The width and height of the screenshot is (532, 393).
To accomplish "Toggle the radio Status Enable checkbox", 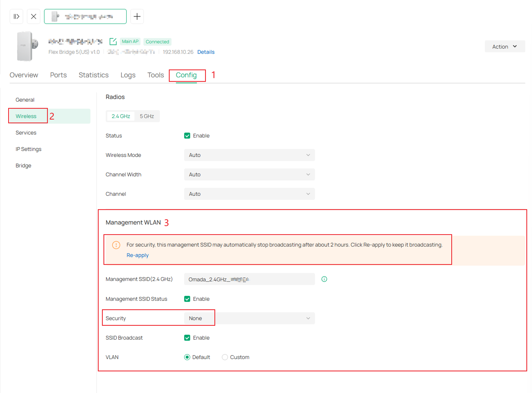I will click(187, 136).
